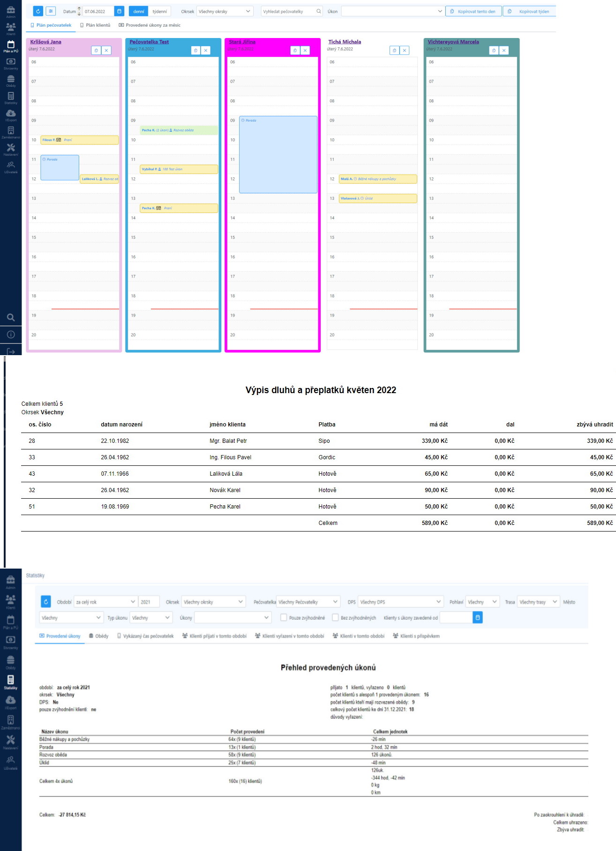616x851 pixels.
Task: Open I/Export in the planner screen sidebar
Action: pos(11,115)
